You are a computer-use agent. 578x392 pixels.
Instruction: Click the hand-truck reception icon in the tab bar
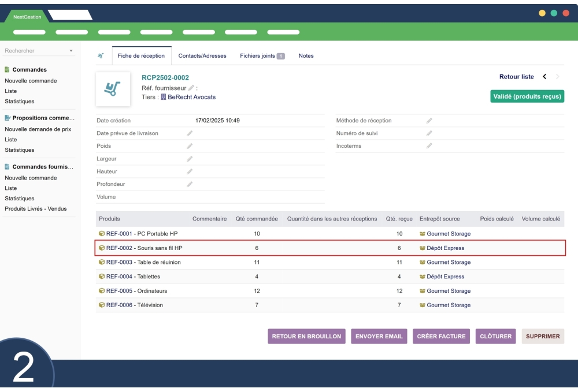coord(100,56)
